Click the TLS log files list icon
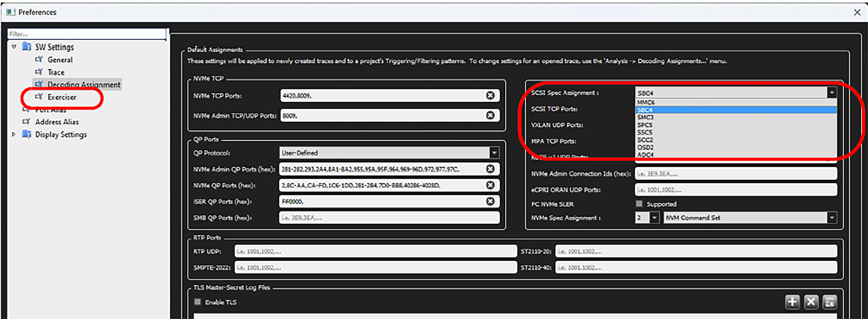Viewport: 868px width, 319px height. 829,302
